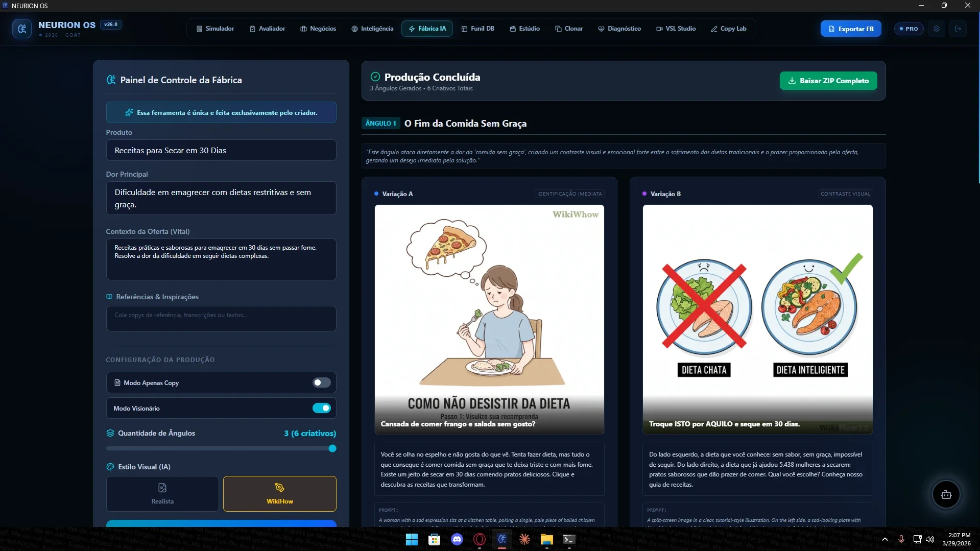Image resolution: width=980 pixels, height=551 pixels.
Task: Click the NEURION OS logo icon
Action: (x=22, y=29)
